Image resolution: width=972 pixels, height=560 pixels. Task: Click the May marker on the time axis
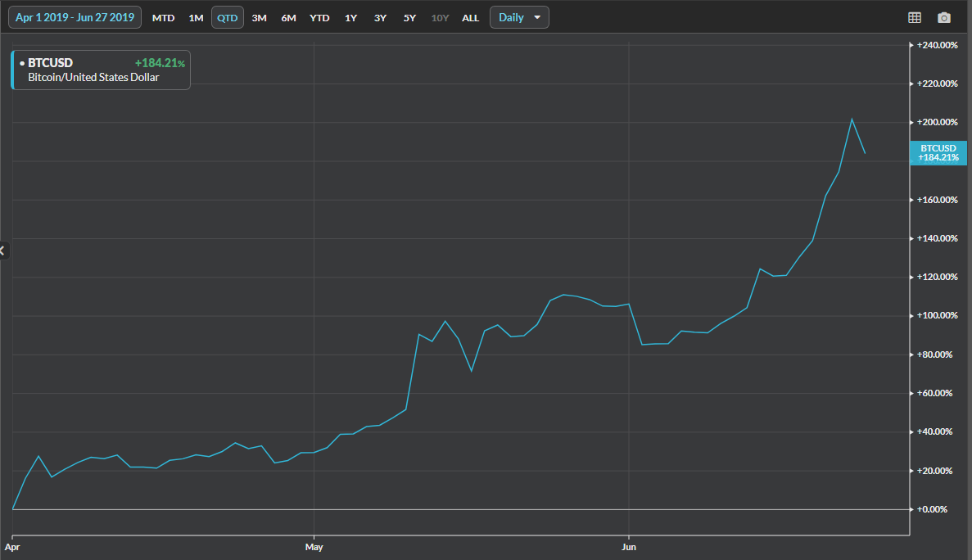tap(314, 544)
